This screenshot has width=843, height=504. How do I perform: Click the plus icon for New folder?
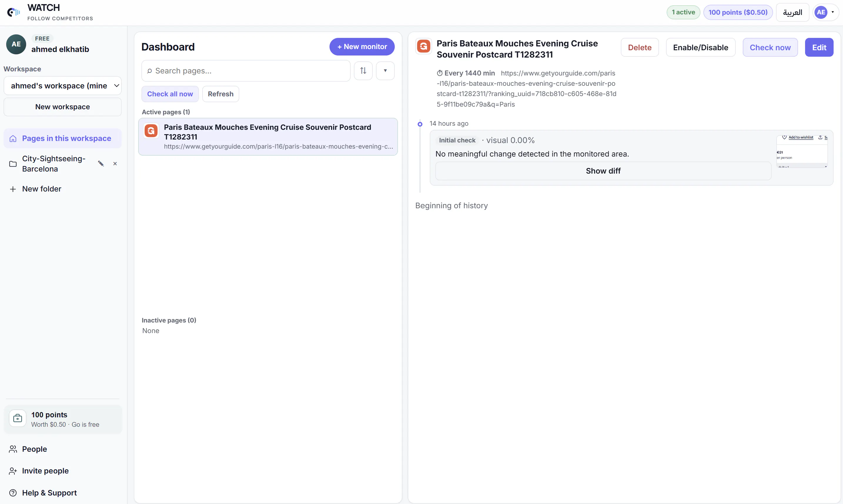pos(13,189)
